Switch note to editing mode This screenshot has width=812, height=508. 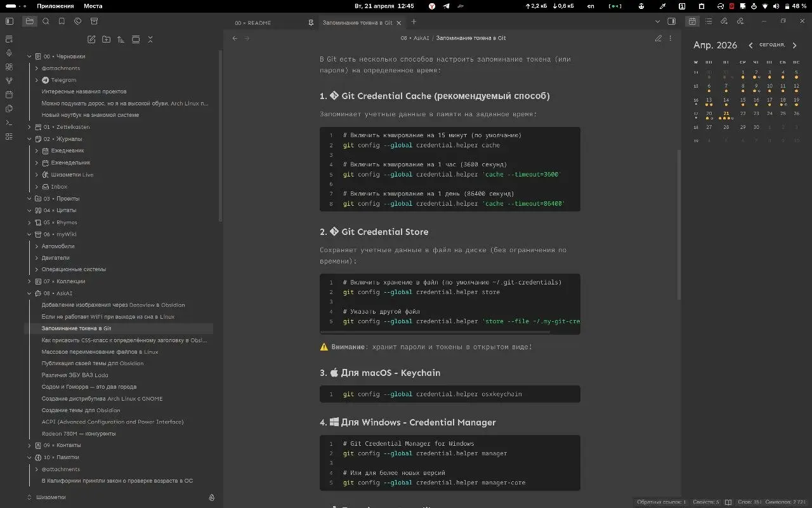pyautogui.click(x=658, y=38)
